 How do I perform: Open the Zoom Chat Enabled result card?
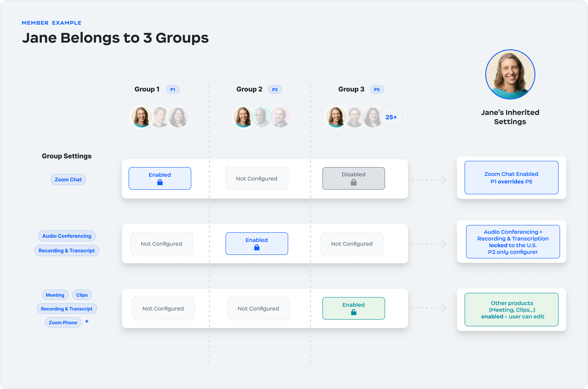pos(511,178)
